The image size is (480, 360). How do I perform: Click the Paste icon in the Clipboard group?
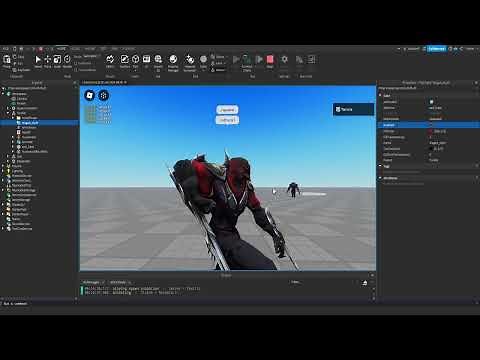point(6,60)
